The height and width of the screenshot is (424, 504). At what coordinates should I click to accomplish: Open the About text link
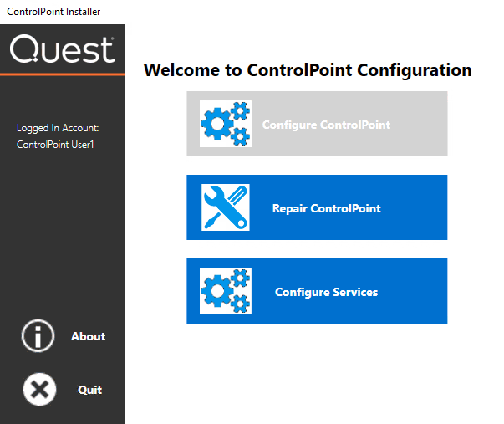click(88, 336)
